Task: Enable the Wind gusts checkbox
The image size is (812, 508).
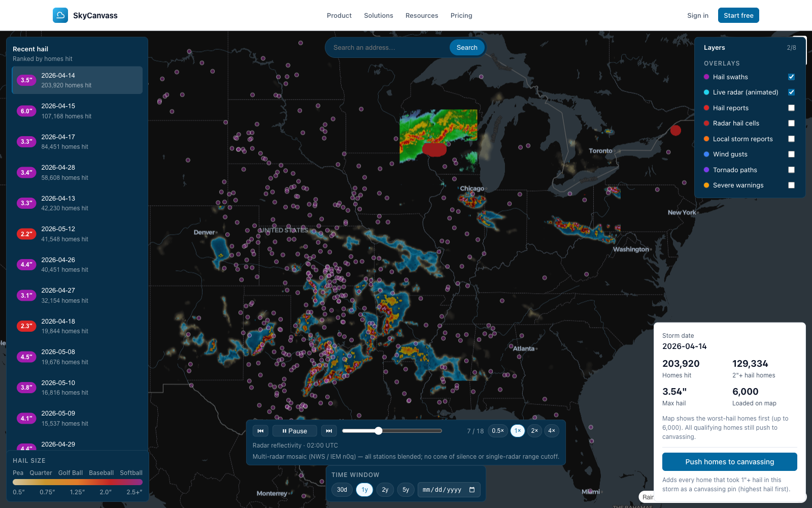Action: (x=791, y=154)
